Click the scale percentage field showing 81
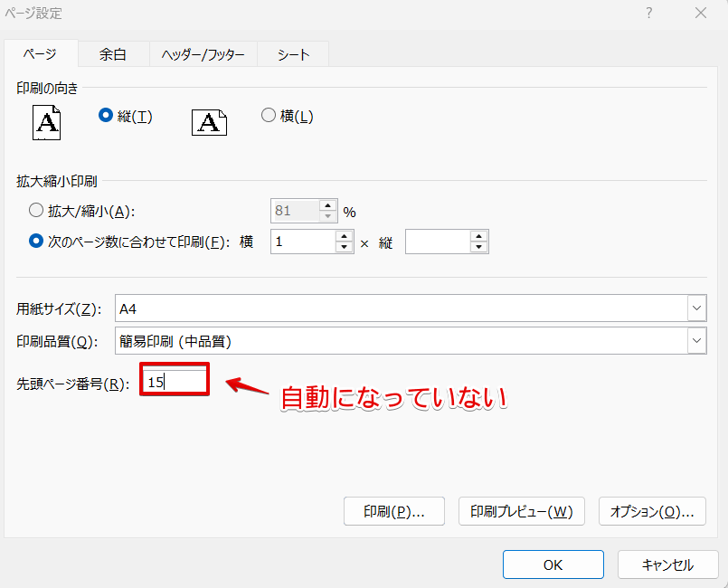The image size is (728, 588). coord(296,211)
